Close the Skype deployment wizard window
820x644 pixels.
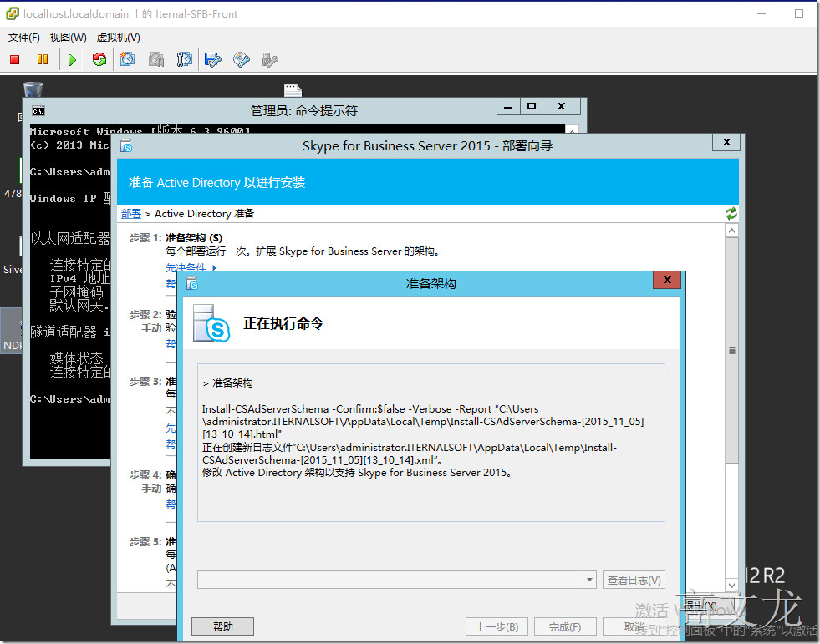point(726,142)
